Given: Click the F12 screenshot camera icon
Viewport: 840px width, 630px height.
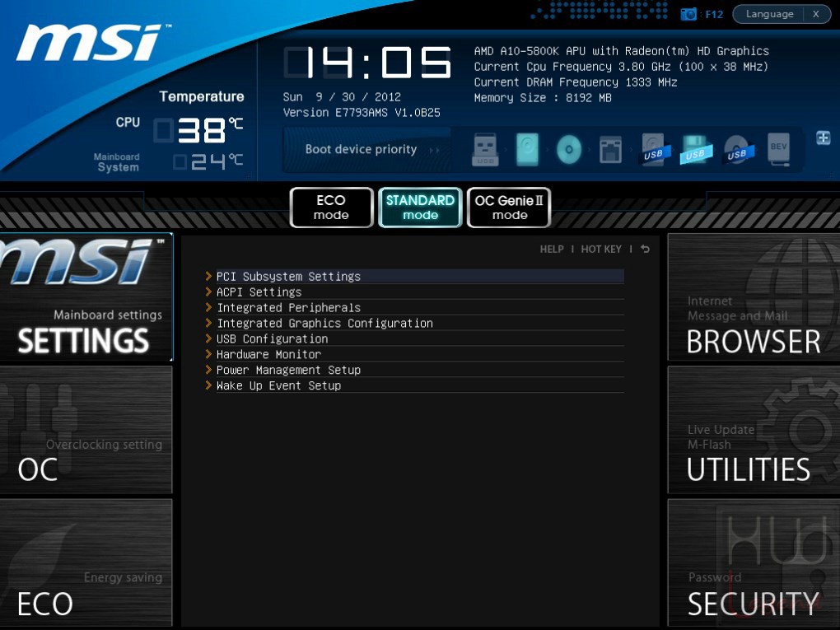Looking at the screenshot, I should click(x=688, y=14).
